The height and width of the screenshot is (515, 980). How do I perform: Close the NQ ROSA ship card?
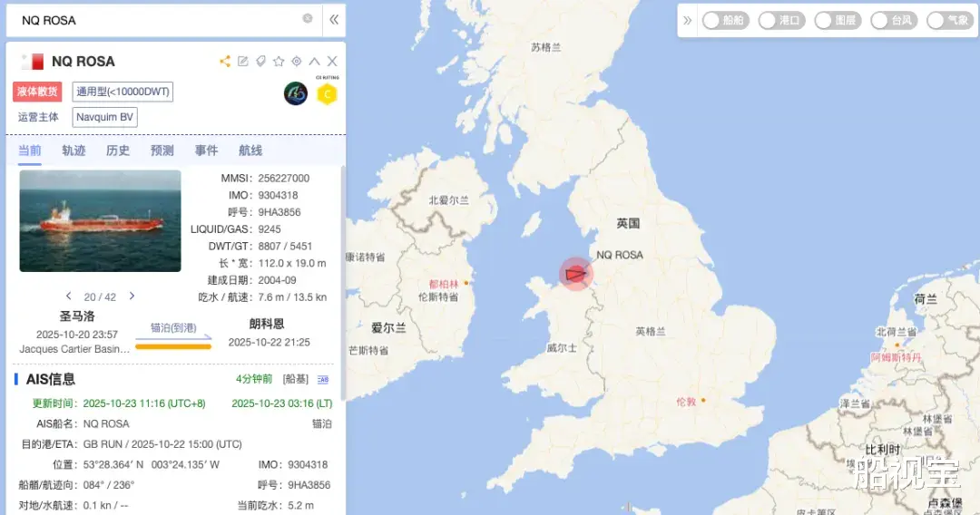click(x=332, y=61)
